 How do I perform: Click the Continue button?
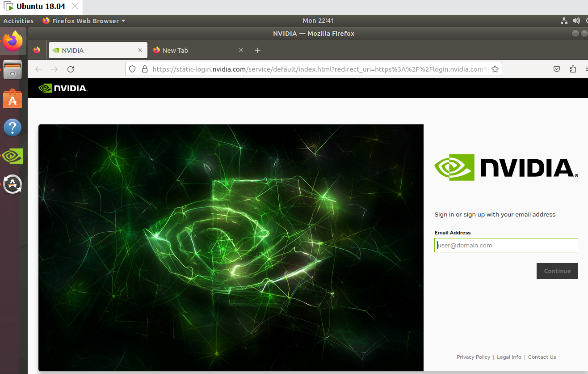click(x=557, y=271)
